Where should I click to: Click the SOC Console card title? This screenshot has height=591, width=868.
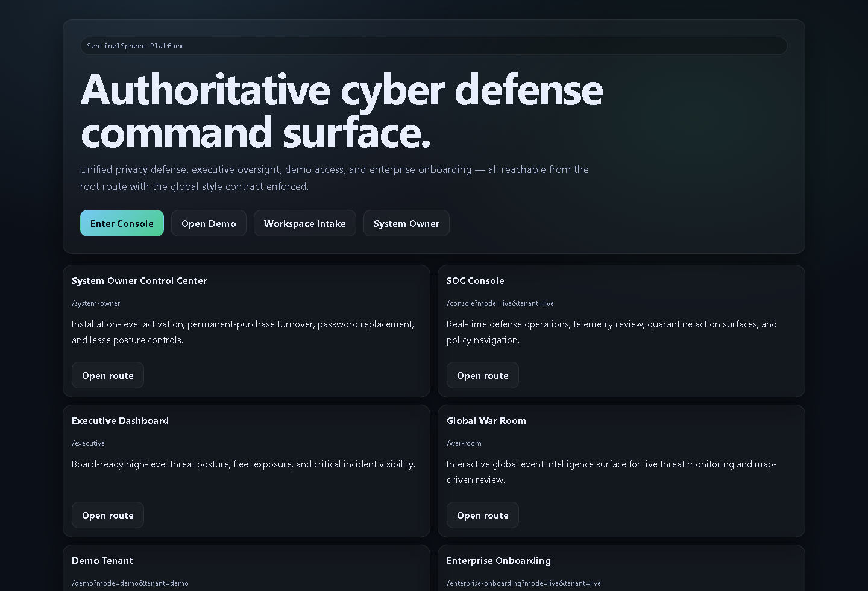coord(476,281)
